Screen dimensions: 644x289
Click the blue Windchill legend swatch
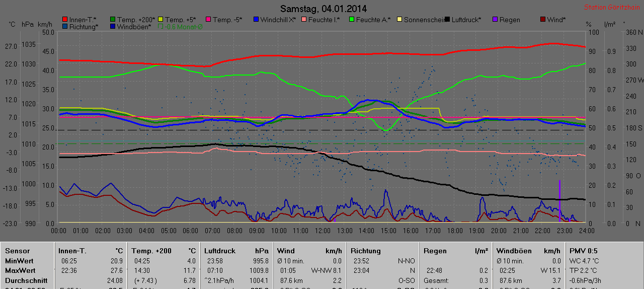click(x=256, y=20)
